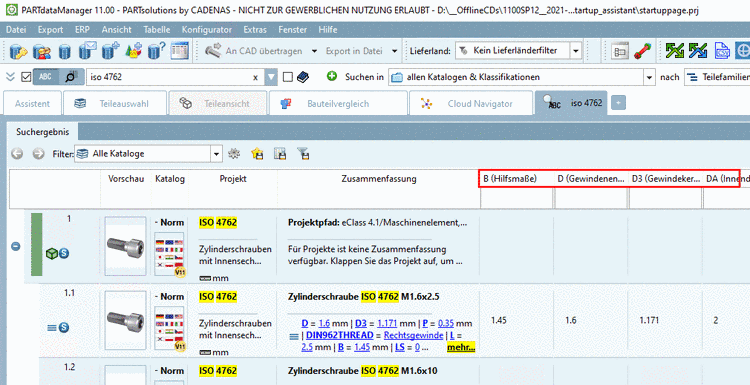Click the screw preview thumbnail in row 1.1
Screen dimensions: 750x385
pyautogui.click(x=125, y=320)
